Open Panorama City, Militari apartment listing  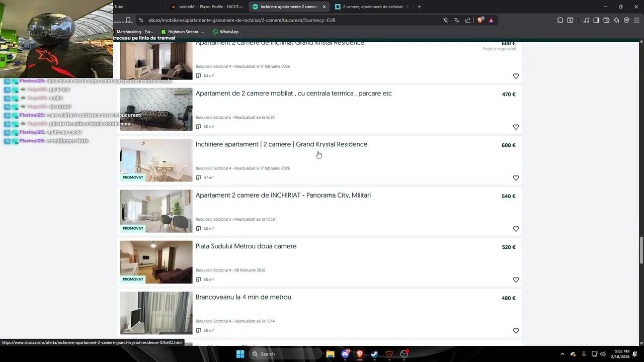pyautogui.click(x=283, y=195)
